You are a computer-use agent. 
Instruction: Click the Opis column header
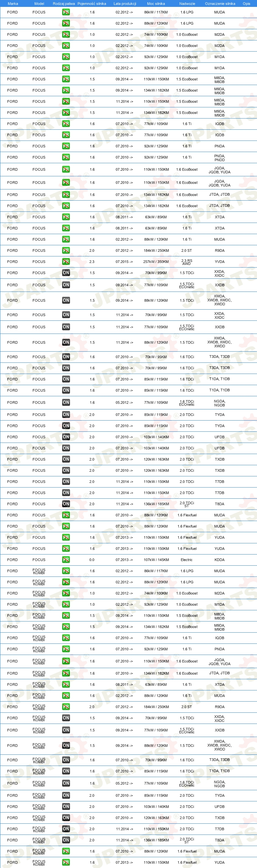point(246,4)
